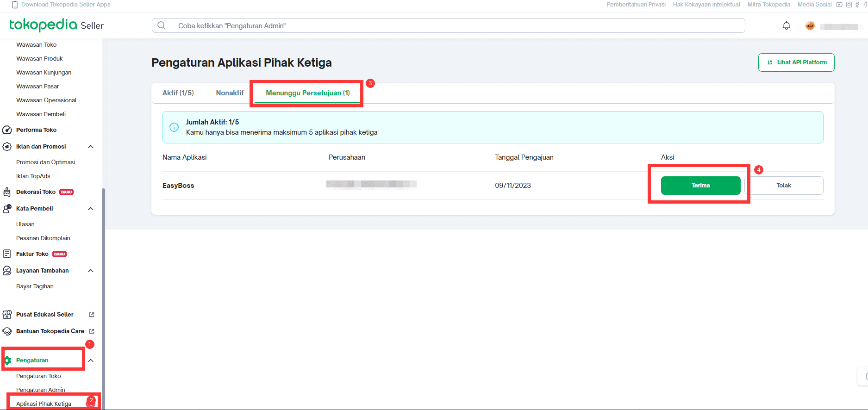
Task: Open Hak Kekayaan Intelektual link
Action: (706, 5)
